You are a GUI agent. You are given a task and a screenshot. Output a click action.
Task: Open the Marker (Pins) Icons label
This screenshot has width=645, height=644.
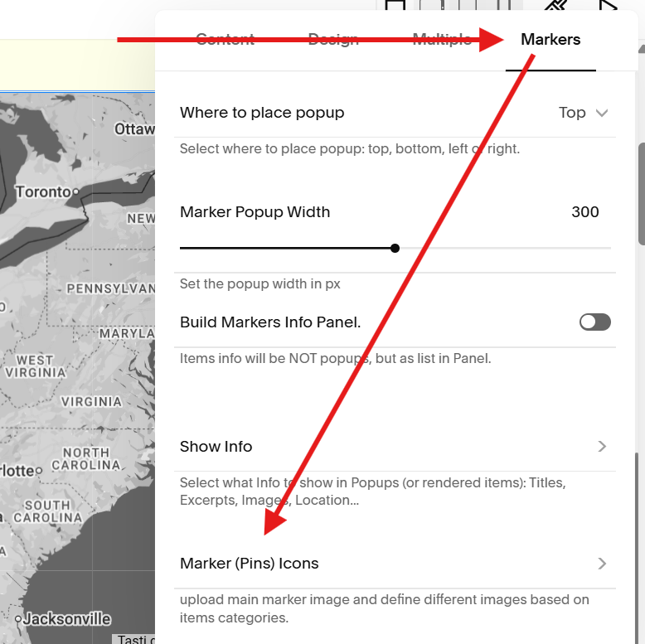[x=250, y=564]
